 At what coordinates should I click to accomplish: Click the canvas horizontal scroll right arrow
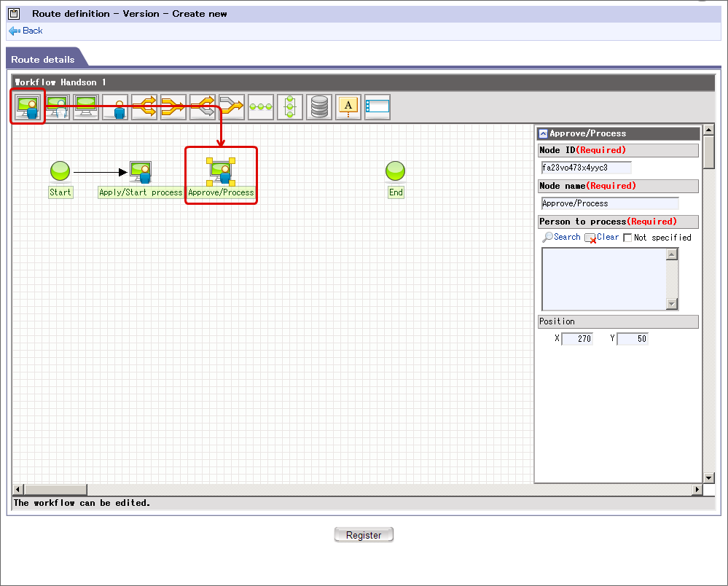coord(697,489)
